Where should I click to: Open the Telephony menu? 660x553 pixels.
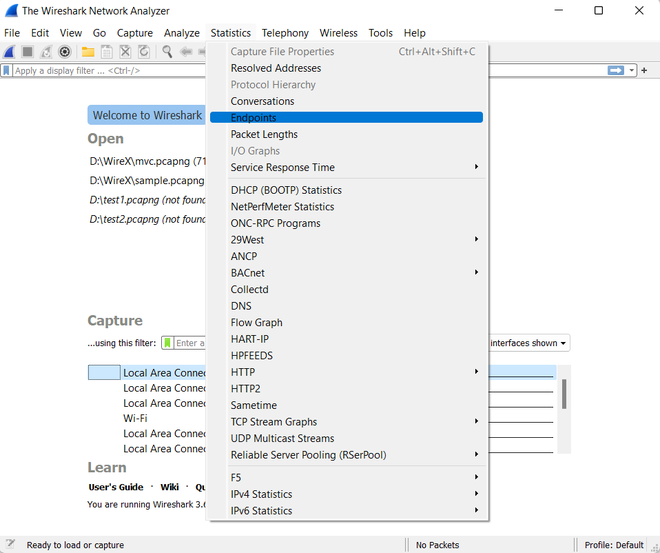(285, 33)
